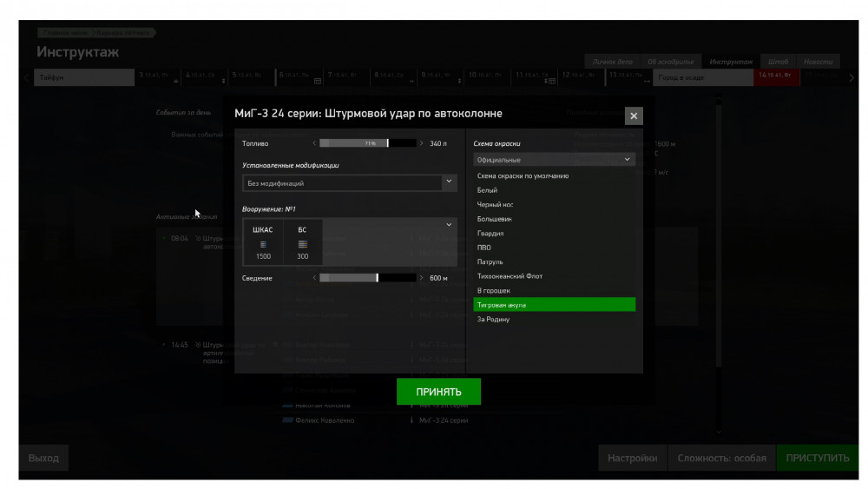Select the red 14.10.41 timeline date

coord(776,77)
